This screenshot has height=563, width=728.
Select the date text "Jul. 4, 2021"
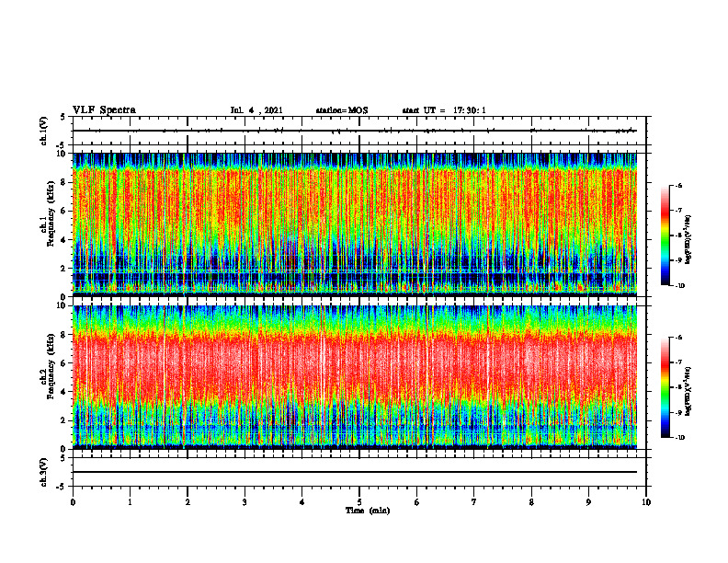(256, 110)
